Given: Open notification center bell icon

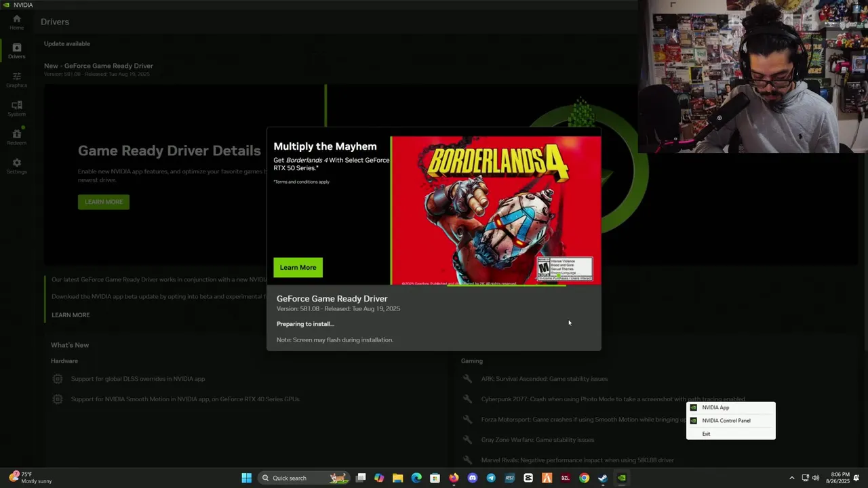Looking at the screenshot, I should point(856,478).
